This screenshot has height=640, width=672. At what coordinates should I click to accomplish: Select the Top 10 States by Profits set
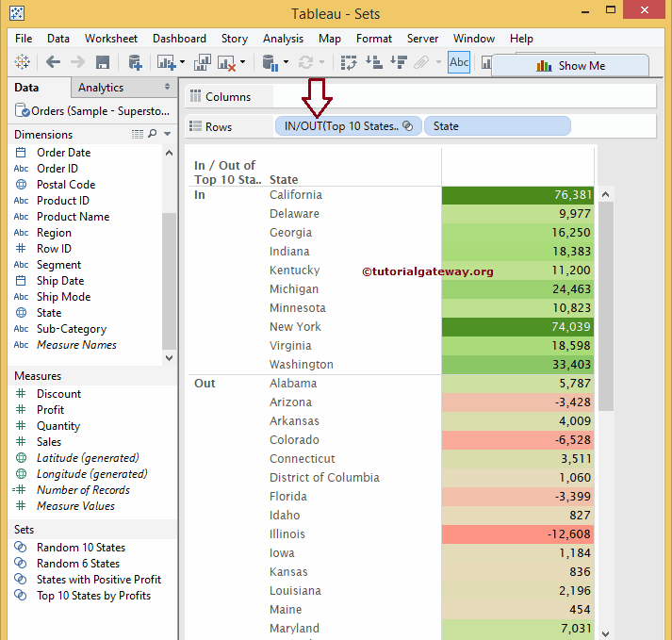click(x=93, y=596)
